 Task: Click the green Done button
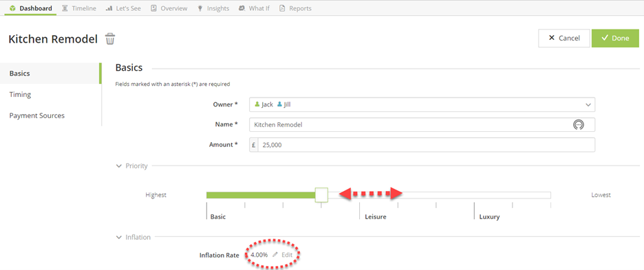(x=615, y=38)
